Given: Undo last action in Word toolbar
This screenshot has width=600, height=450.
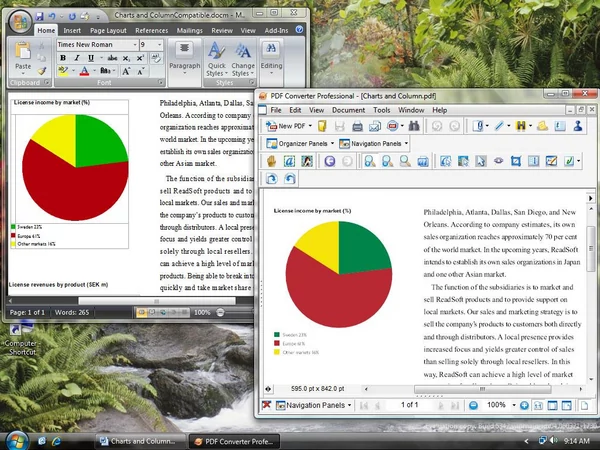Looking at the screenshot, I should click(52, 16).
